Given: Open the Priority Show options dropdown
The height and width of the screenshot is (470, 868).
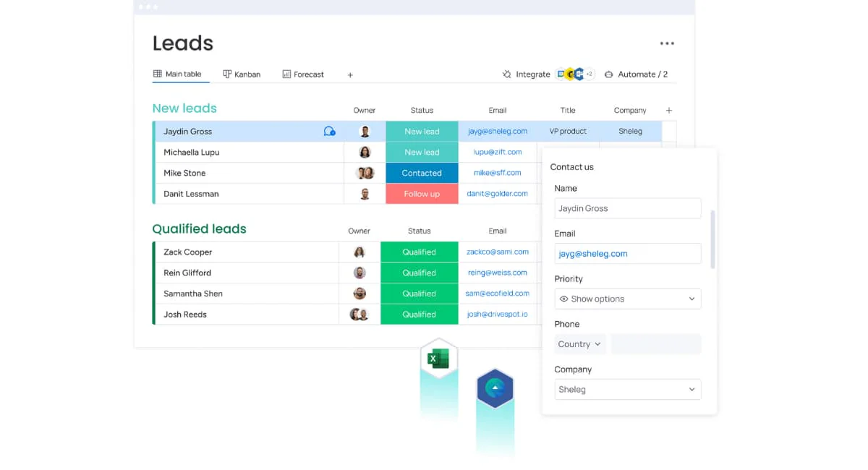Looking at the screenshot, I should [628, 299].
